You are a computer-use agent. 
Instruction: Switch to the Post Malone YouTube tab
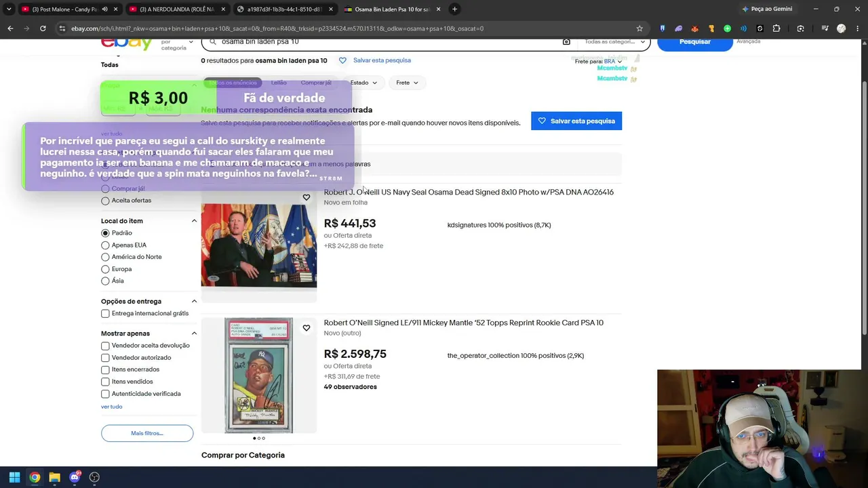tap(64, 9)
